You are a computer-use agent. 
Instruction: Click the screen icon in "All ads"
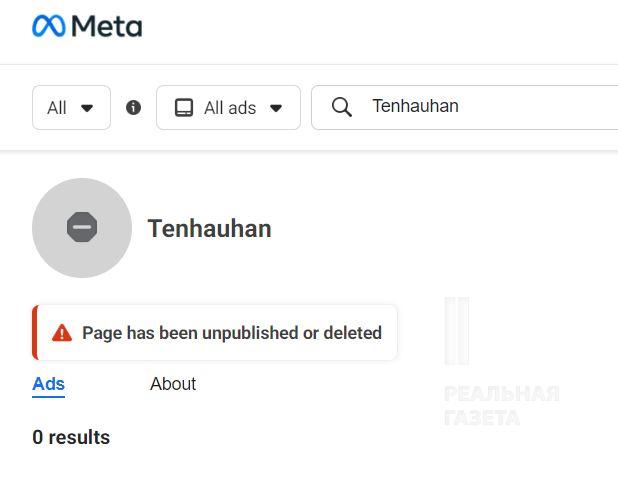click(184, 108)
